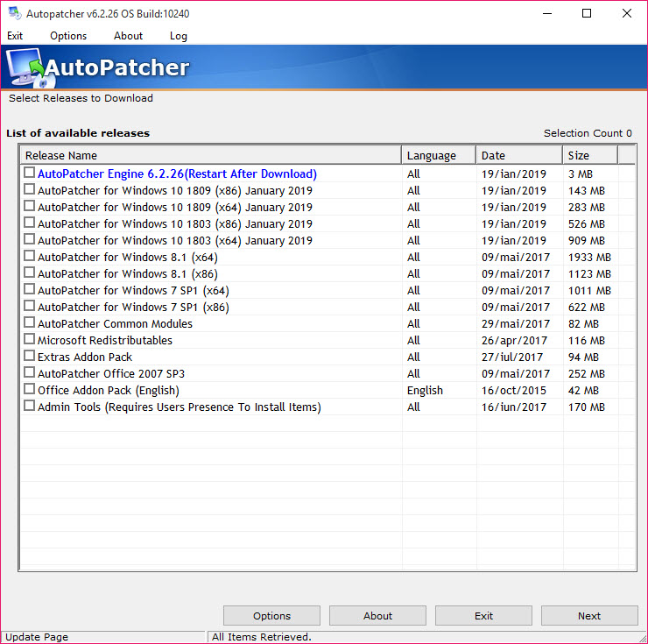Image resolution: width=648 pixels, height=644 pixels.
Task: Click the About button at the bottom
Action: tap(377, 615)
